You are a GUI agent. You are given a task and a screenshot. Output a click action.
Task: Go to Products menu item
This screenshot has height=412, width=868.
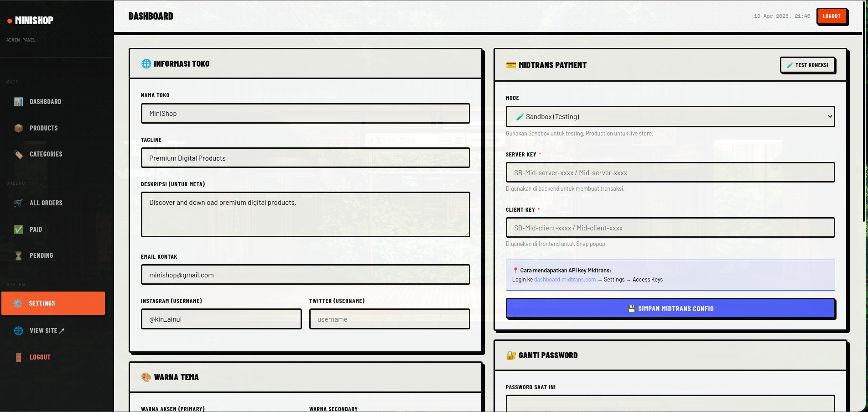pyautogui.click(x=44, y=128)
